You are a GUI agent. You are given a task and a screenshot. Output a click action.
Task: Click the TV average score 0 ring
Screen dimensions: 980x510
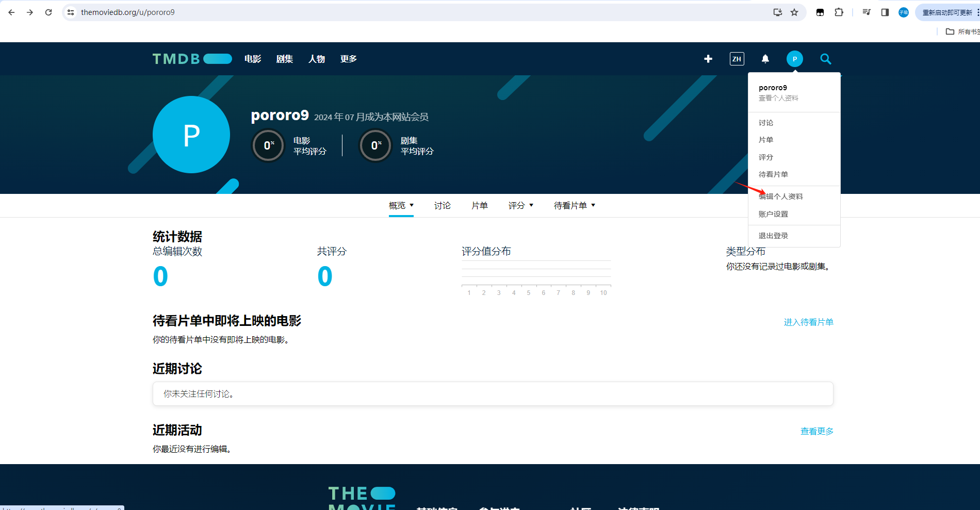375,145
